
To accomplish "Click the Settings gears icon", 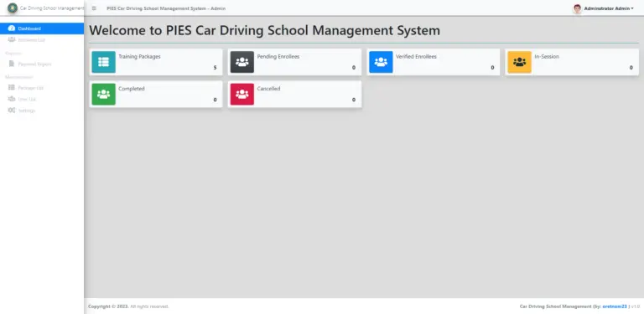I will pos(12,111).
